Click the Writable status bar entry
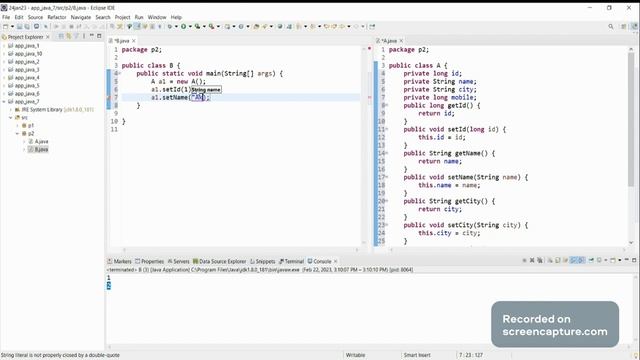 click(355, 355)
